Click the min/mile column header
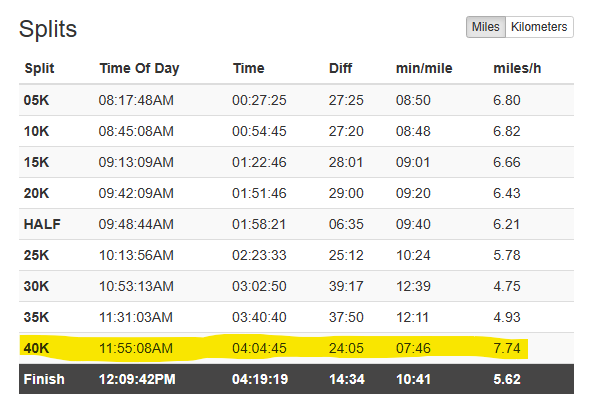The height and width of the screenshot is (418, 601). tap(424, 68)
